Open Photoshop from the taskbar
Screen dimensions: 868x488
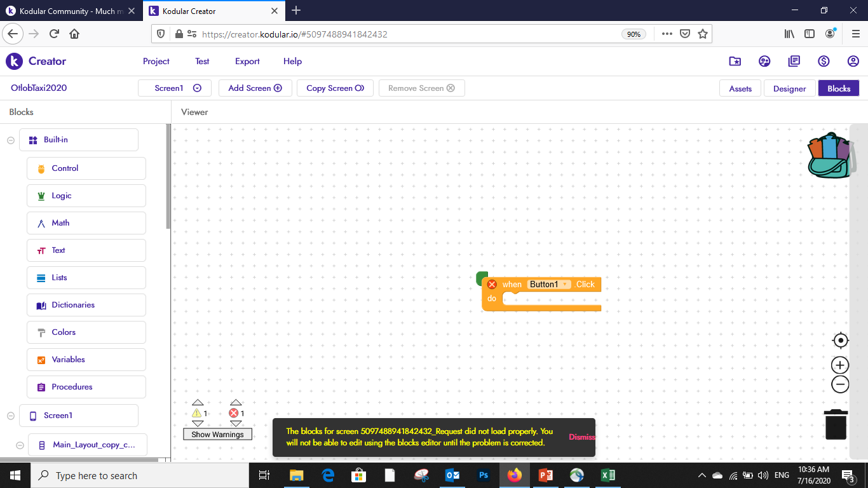(484, 475)
